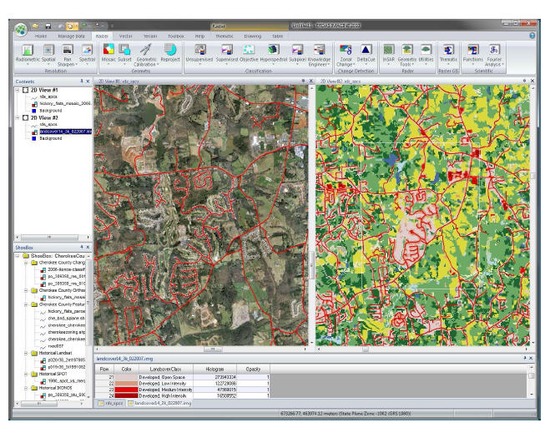The image size is (550, 440).
Task: Open the InSAR radar tool
Action: pos(389,53)
